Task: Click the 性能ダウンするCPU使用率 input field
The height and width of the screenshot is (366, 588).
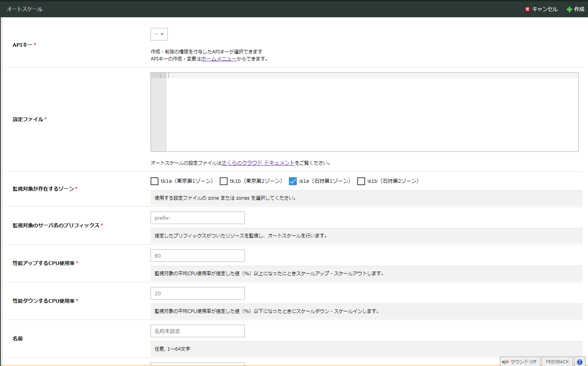Action: click(x=198, y=293)
